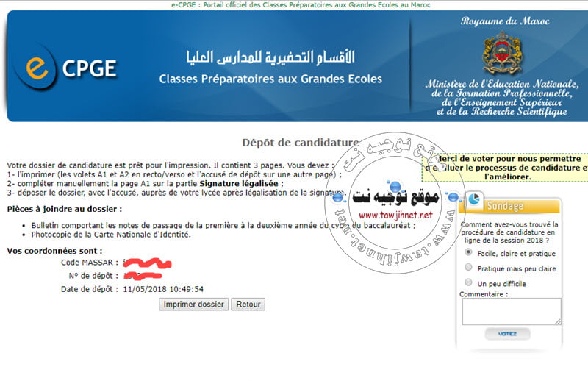The height and width of the screenshot is (381, 588).
Task: Click the Sondage panel header
Action: click(509, 206)
